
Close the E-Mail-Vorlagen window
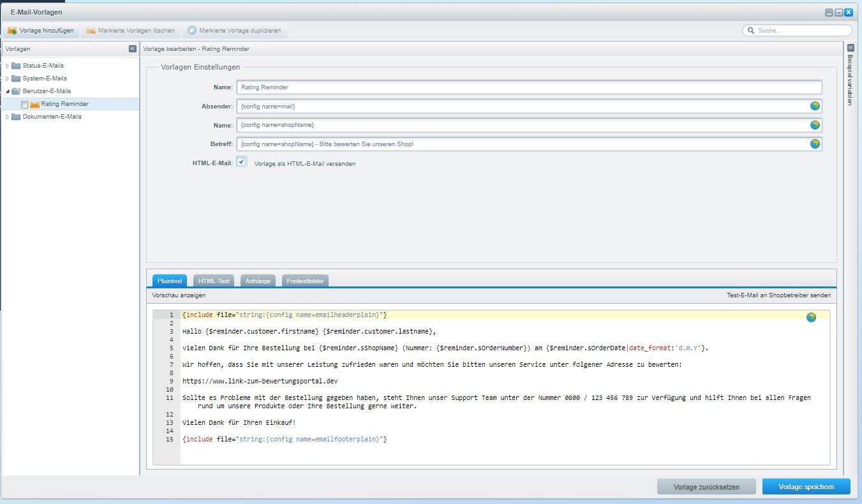click(x=849, y=12)
